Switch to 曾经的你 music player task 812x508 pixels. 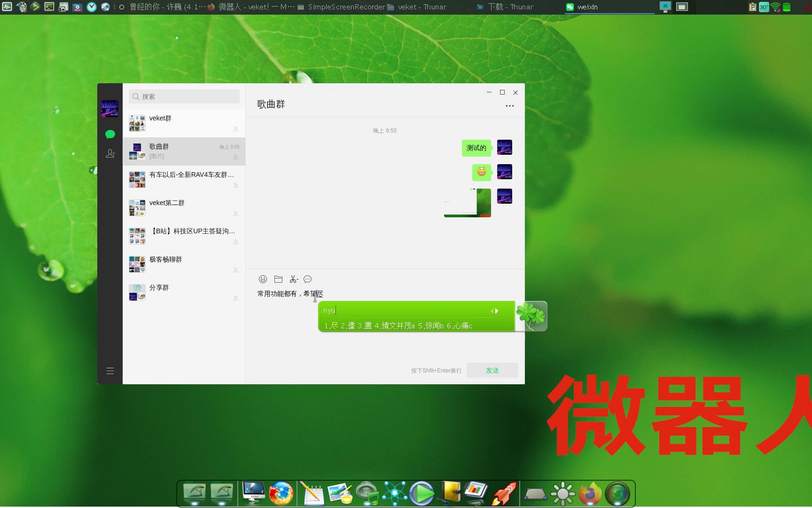click(163, 7)
